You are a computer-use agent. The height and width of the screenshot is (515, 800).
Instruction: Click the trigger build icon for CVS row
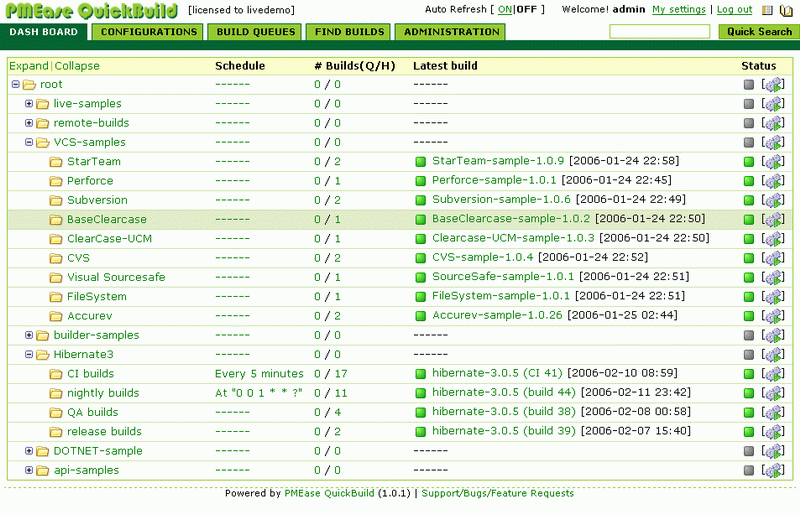point(773,258)
